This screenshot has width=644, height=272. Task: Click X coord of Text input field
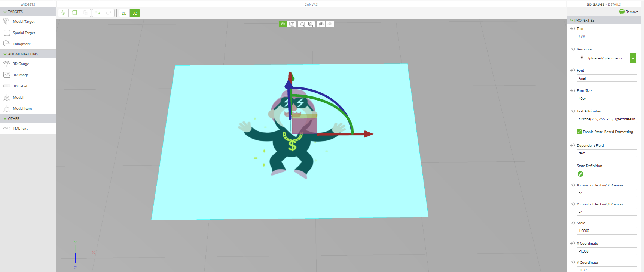(x=607, y=193)
